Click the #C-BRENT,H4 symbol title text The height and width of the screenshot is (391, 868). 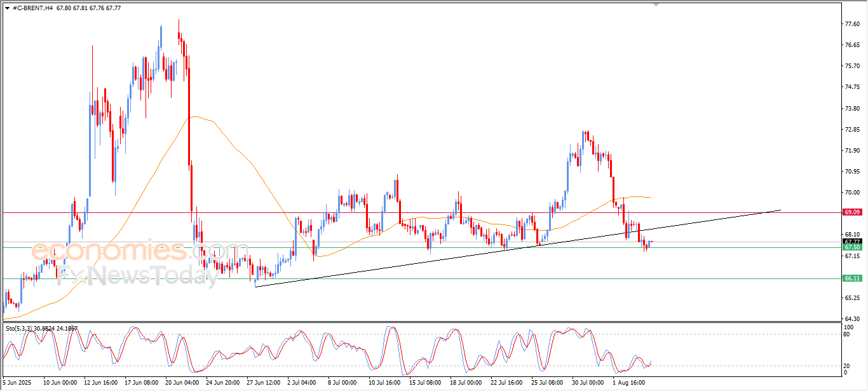pyautogui.click(x=32, y=8)
